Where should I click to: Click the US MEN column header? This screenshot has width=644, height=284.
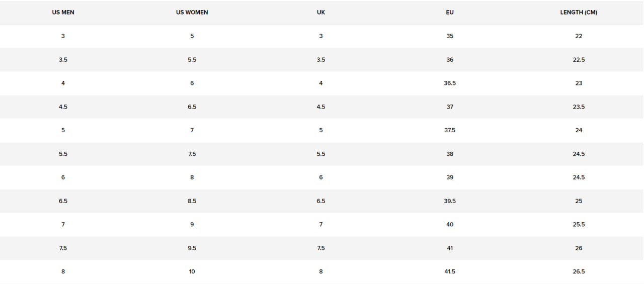[63, 13]
